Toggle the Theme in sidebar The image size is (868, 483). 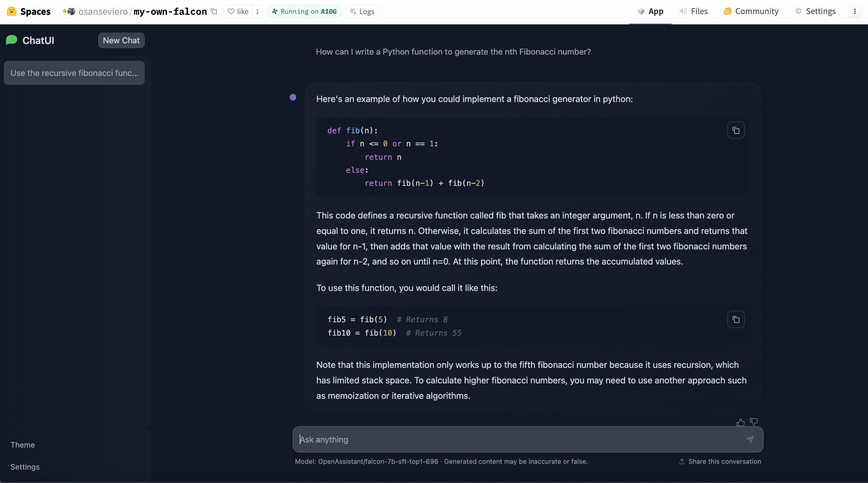[23, 445]
